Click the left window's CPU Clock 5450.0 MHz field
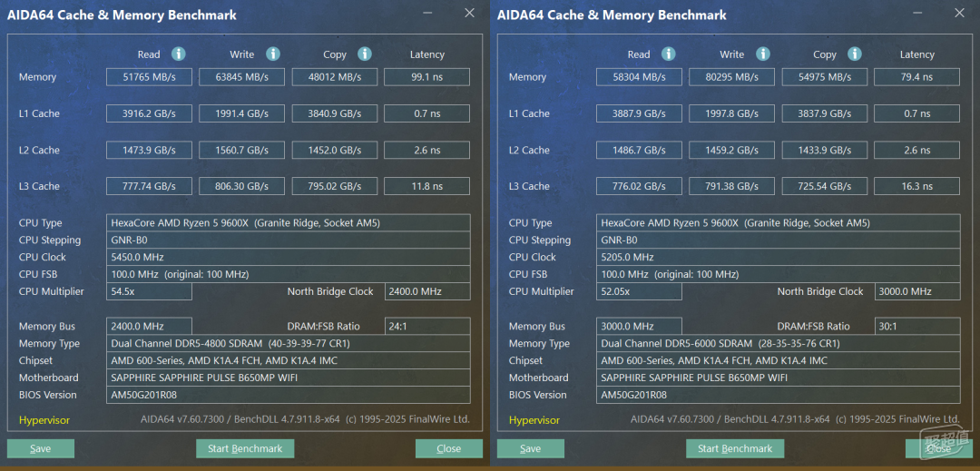 point(289,257)
